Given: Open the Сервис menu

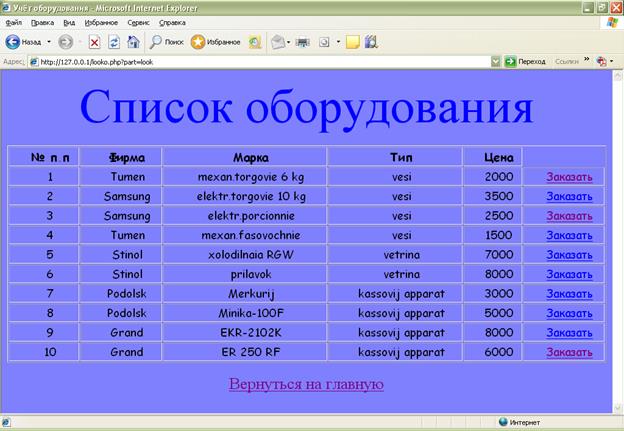Looking at the screenshot, I should coord(139,21).
